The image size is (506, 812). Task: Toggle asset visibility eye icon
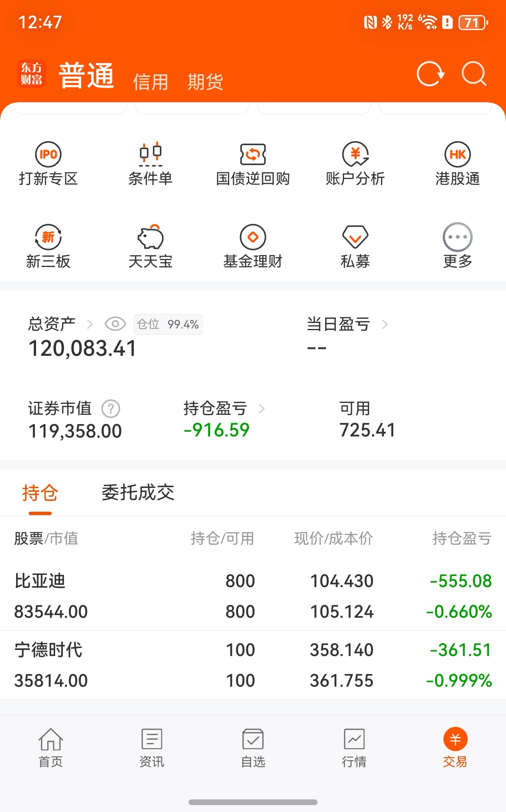[x=115, y=324]
